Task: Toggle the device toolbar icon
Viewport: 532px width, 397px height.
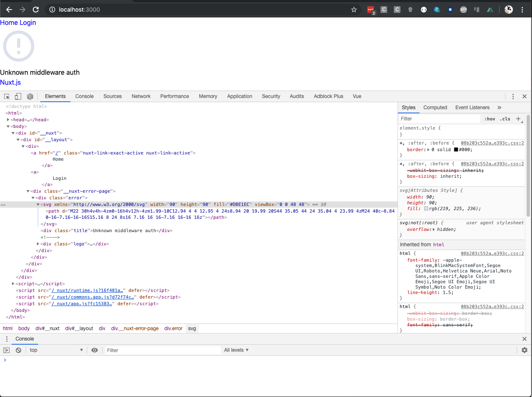Action: click(x=17, y=96)
